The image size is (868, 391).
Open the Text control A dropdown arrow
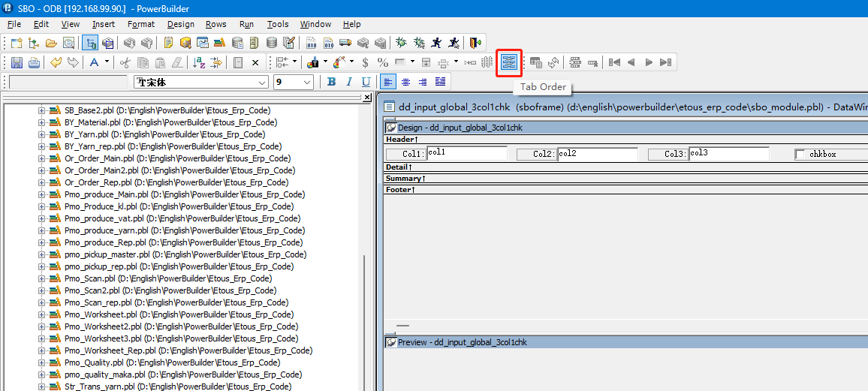[x=107, y=62]
